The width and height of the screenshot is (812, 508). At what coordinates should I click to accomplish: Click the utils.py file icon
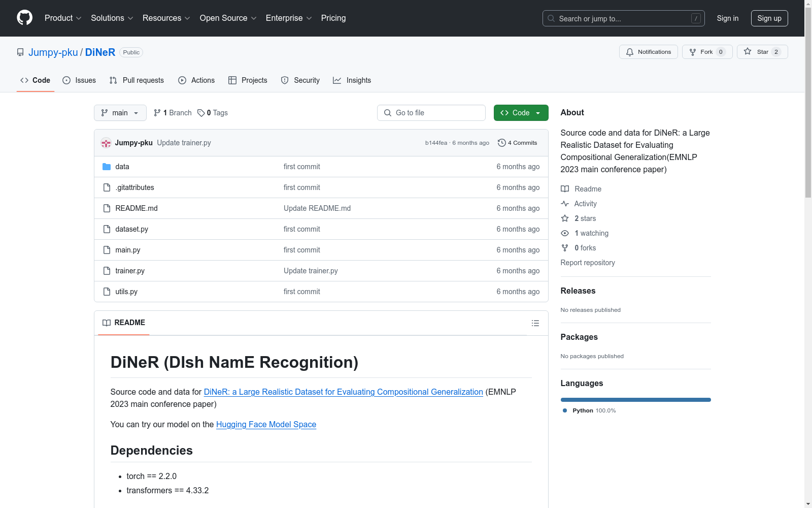(107, 292)
